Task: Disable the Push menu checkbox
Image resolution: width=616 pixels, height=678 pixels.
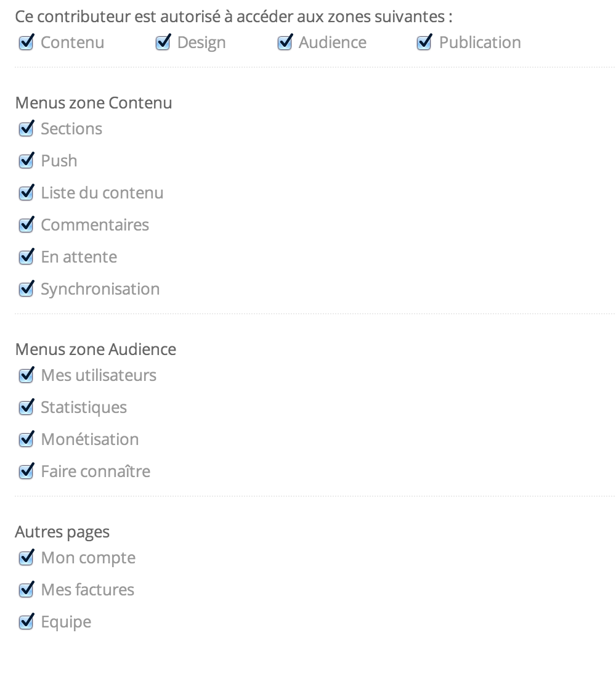Action: point(26,161)
